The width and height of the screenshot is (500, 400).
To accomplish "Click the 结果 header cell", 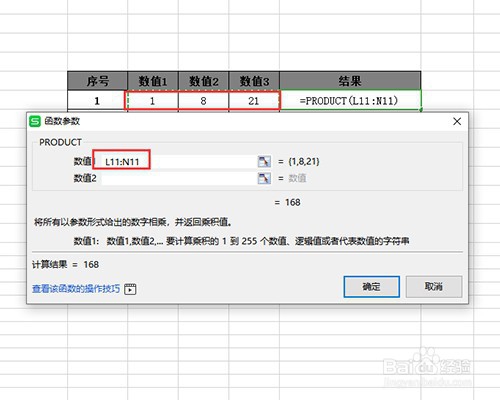I will [x=350, y=81].
